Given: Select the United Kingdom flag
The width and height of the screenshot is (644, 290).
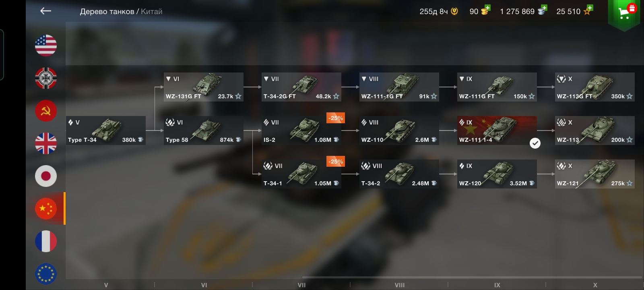Looking at the screenshot, I should pyautogui.click(x=46, y=143).
